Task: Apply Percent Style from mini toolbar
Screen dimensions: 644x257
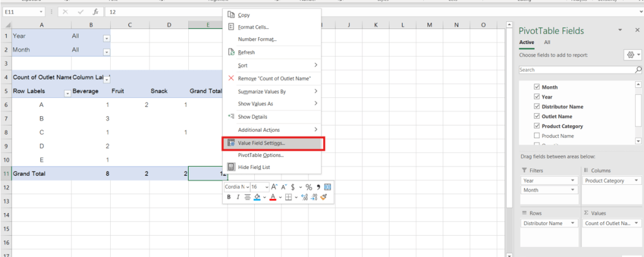Action: click(308, 187)
